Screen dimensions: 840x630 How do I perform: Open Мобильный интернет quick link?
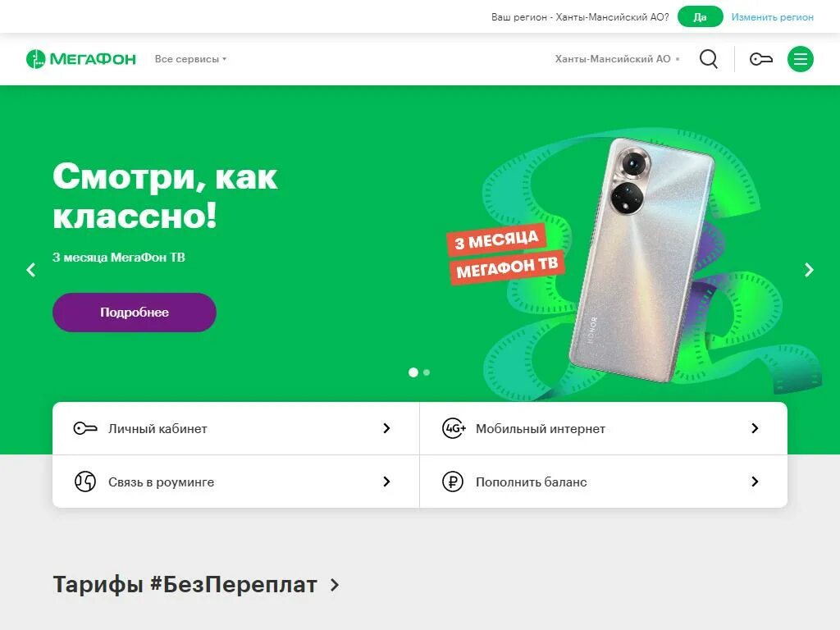pyautogui.click(x=603, y=428)
